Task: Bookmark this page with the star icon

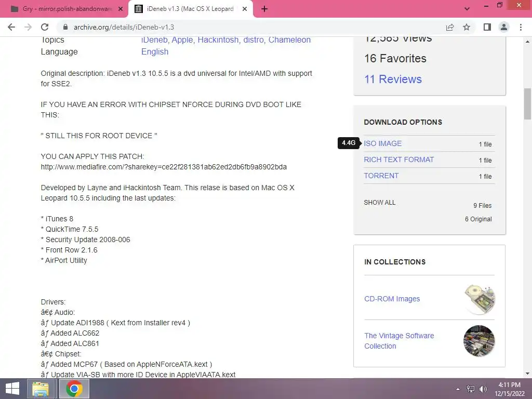Action: [x=467, y=27]
